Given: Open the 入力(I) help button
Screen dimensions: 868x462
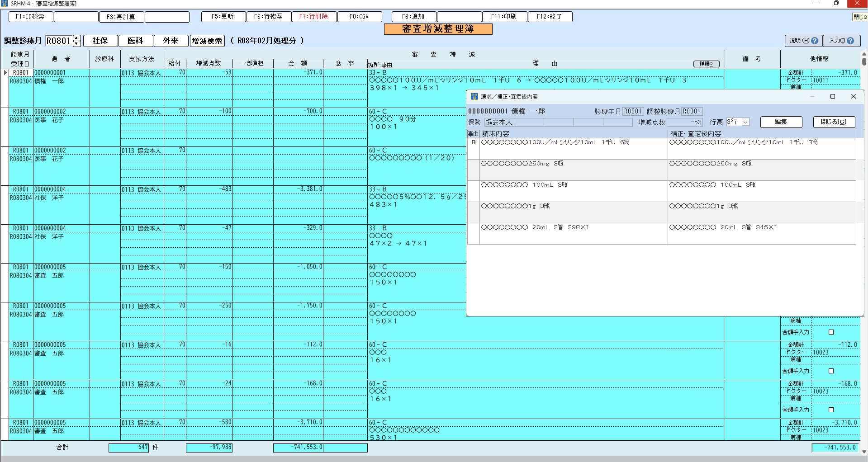Looking at the screenshot, I should [841, 41].
